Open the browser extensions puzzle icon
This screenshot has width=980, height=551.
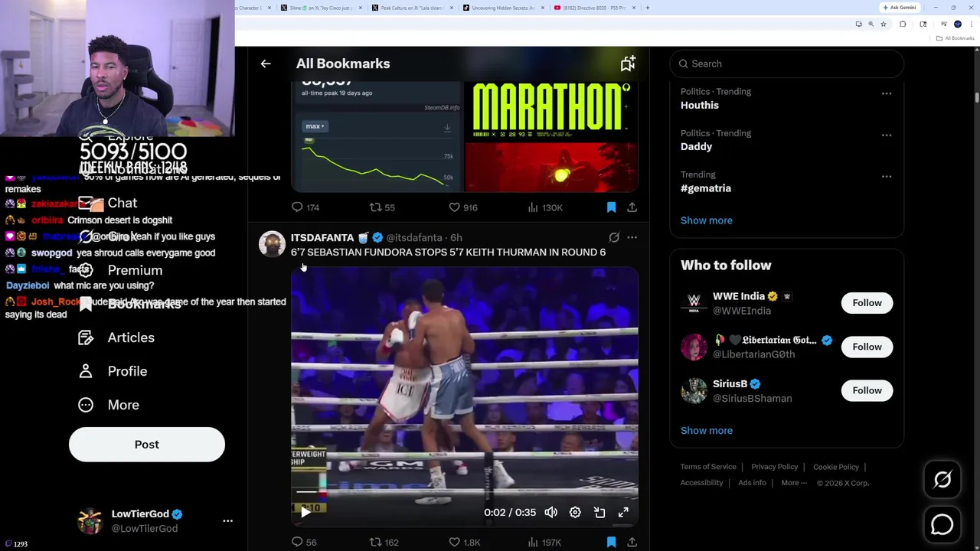click(903, 24)
